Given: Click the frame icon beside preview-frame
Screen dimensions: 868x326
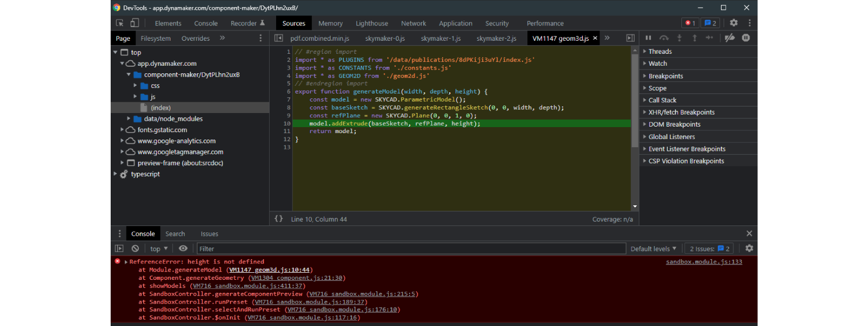Looking at the screenshot, I should pos(131,163).
